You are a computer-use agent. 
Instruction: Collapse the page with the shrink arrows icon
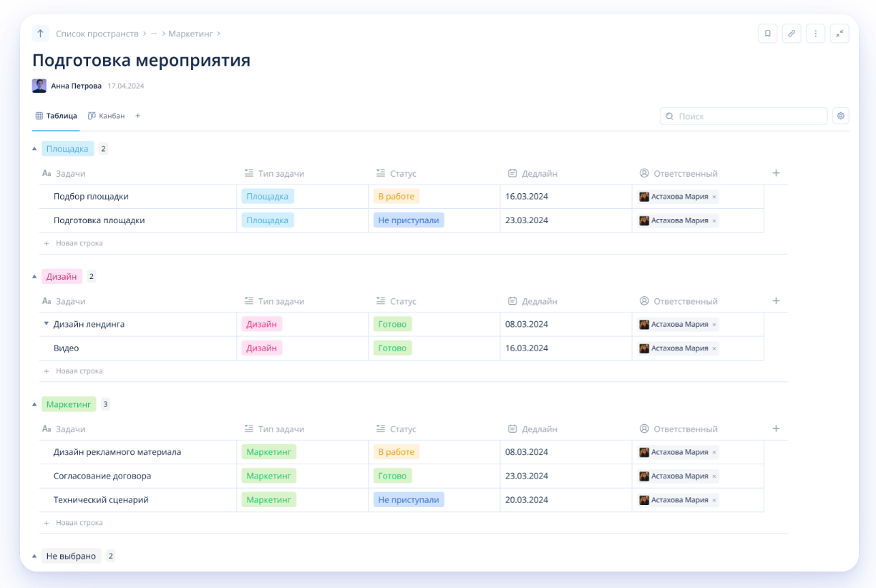839,34
